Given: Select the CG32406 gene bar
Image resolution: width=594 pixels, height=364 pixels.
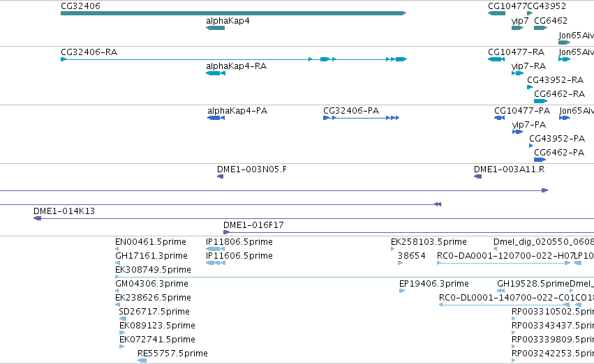Looking at the screenshot, I should (x=233, y=13).
